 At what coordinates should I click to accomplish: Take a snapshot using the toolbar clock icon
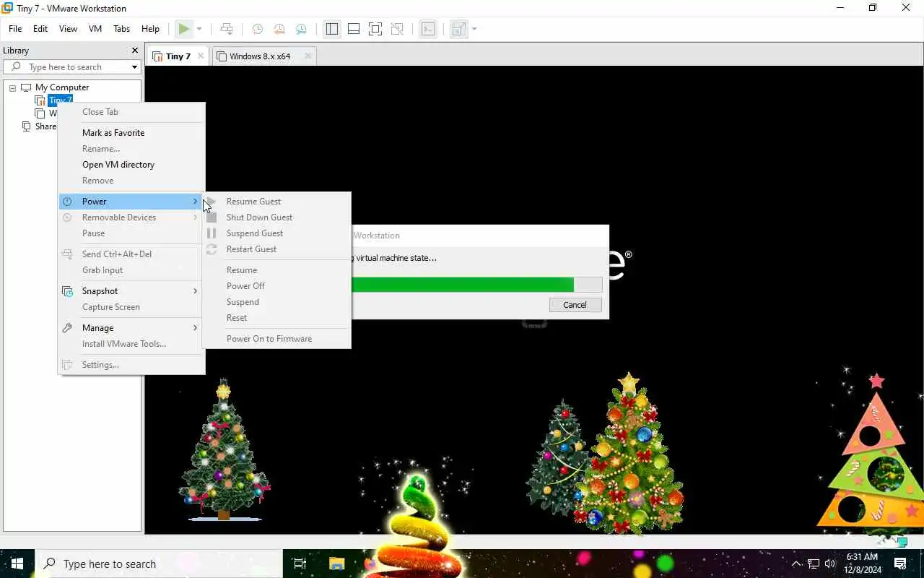tap(257, 29)
